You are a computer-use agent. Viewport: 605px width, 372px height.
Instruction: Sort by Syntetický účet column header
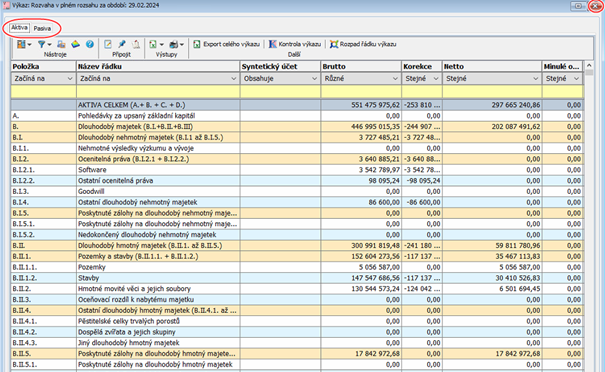click(x=281, y=66)
